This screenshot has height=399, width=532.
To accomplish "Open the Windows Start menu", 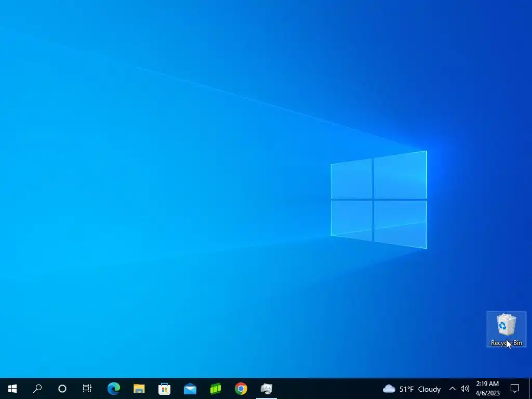I will coord(12,389).
